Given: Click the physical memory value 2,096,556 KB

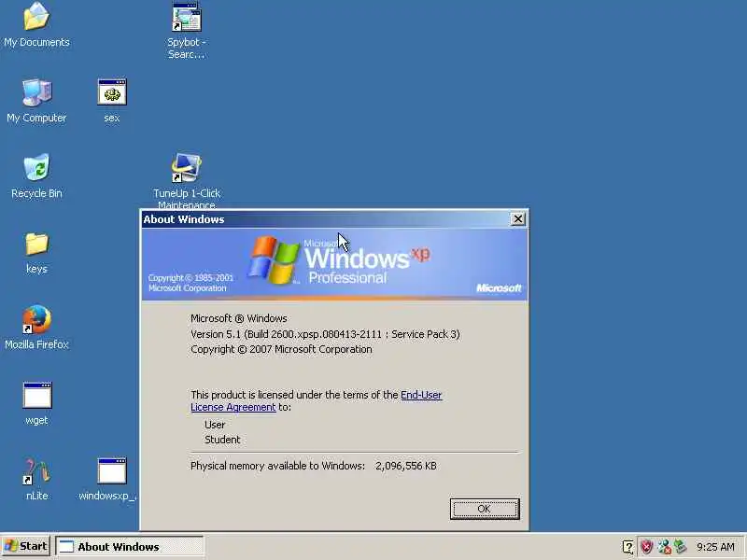Looking at the screenshot, I should coord(406,466).
